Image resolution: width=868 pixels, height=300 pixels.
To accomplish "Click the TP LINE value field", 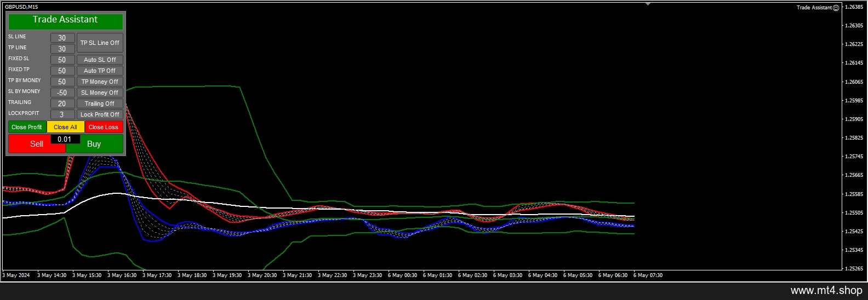I will tap(62, 49).
